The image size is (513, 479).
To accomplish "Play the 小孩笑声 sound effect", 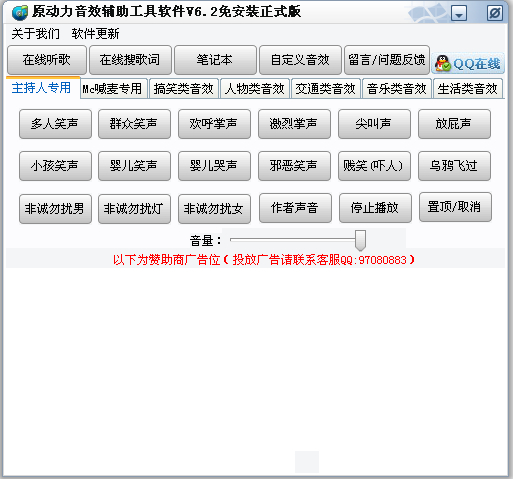I will (x=55, y=166).
